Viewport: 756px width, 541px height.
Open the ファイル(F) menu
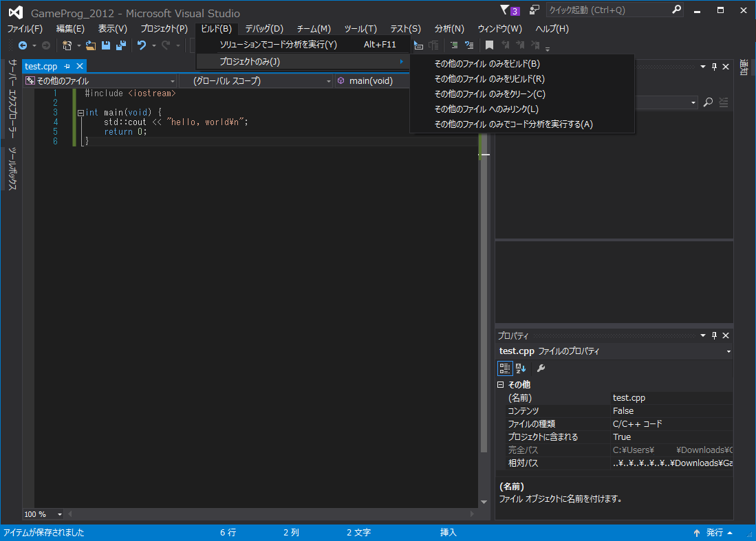point(25,29)
